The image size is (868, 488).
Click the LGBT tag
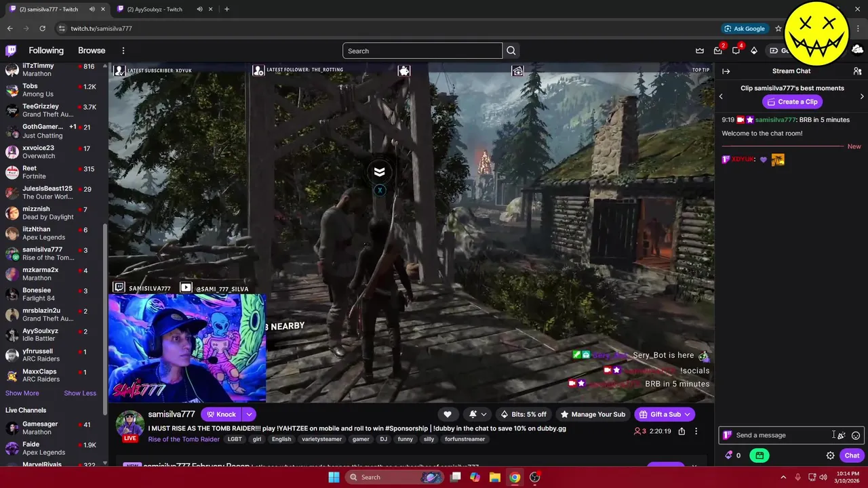(235, 439)
